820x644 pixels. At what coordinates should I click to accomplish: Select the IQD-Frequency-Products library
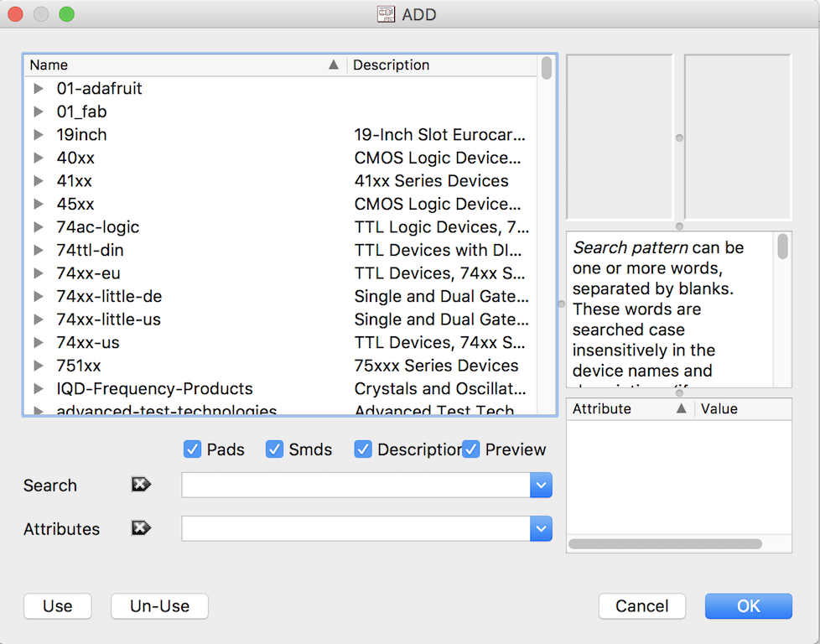(154, 388)
